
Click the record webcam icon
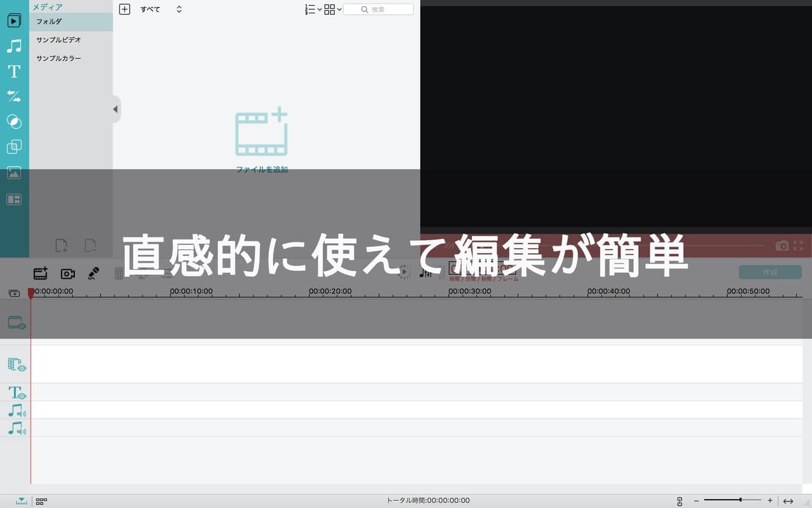pos(68,273)
